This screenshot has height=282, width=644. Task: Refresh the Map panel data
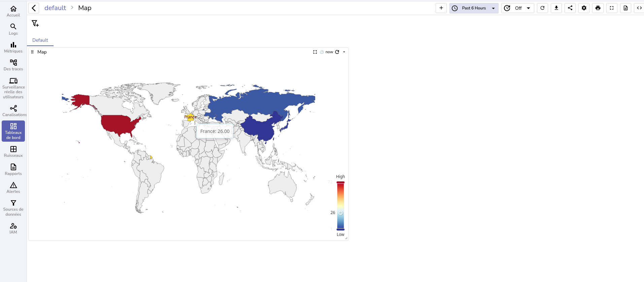(337, 52)
